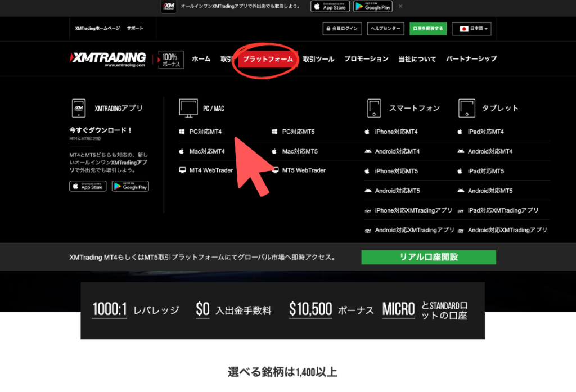Viewport: 576px width, 392px height.
Task: Open the 取引ツール menu
Action: click(x=318, y=59)
